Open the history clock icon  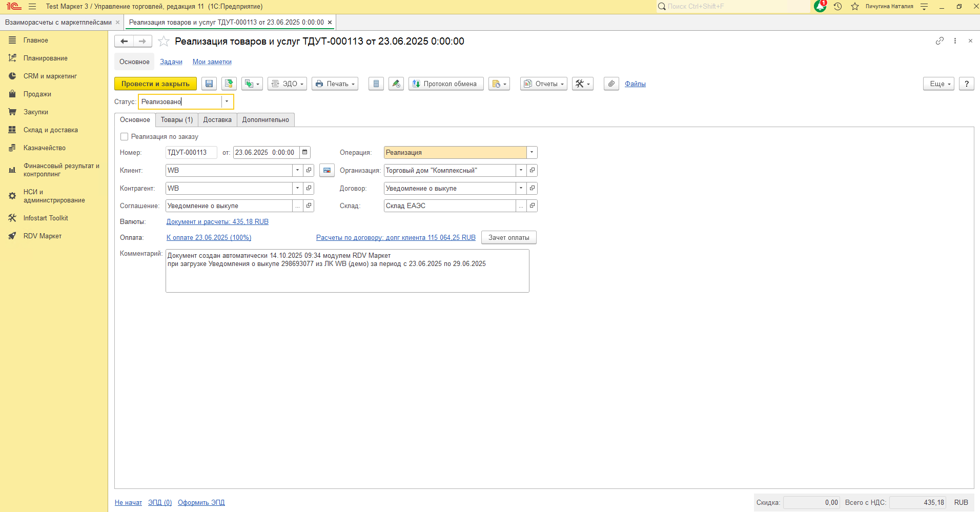point(838,7)
